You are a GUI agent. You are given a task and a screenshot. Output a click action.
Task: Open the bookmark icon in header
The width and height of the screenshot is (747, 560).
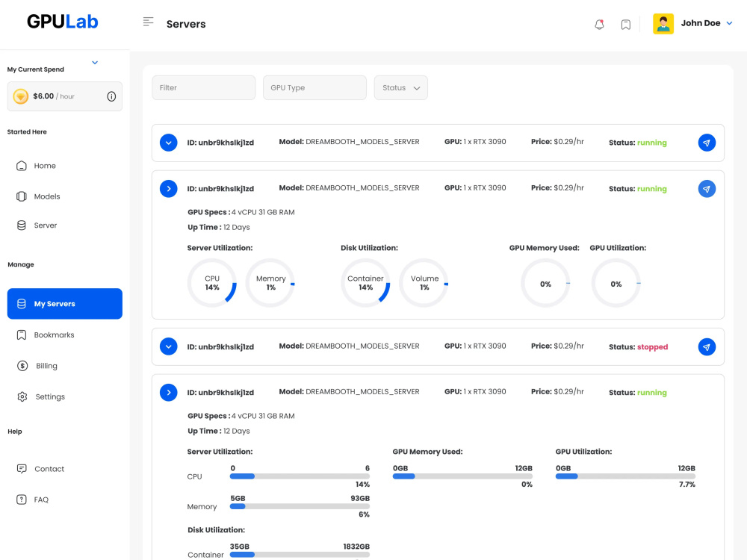point(625,25)
